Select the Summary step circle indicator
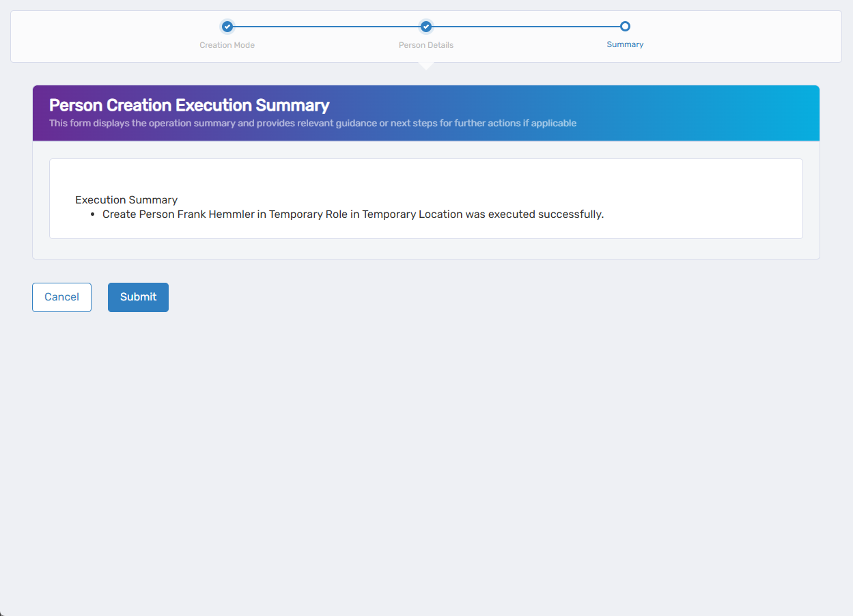This screenshot has width=853, height=616. (625, 27)
